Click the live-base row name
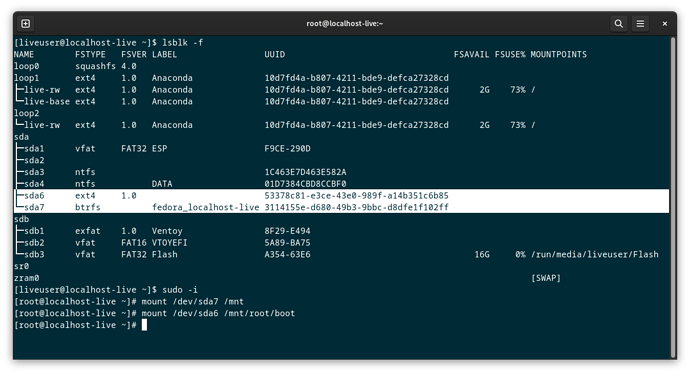 (47, 101)
